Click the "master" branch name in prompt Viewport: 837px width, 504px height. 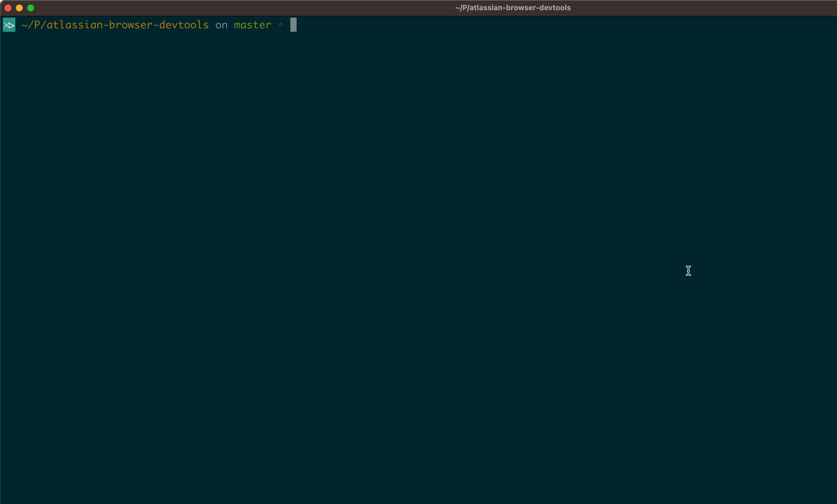point(252,25)
